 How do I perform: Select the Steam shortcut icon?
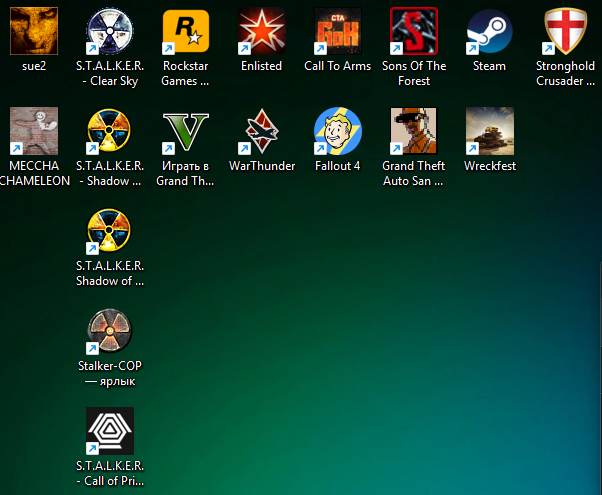[x=489, y=31]
